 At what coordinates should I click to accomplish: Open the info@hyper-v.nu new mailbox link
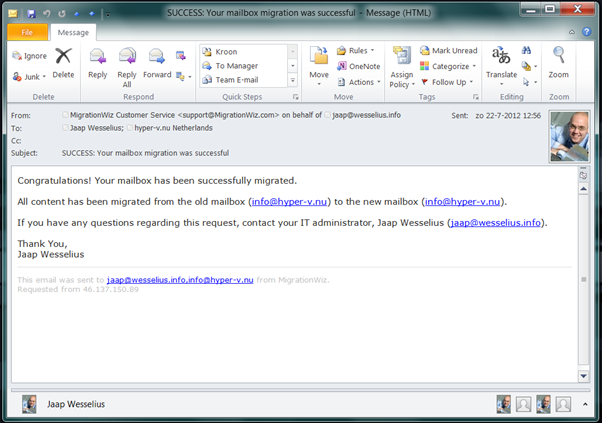(462, 201)
